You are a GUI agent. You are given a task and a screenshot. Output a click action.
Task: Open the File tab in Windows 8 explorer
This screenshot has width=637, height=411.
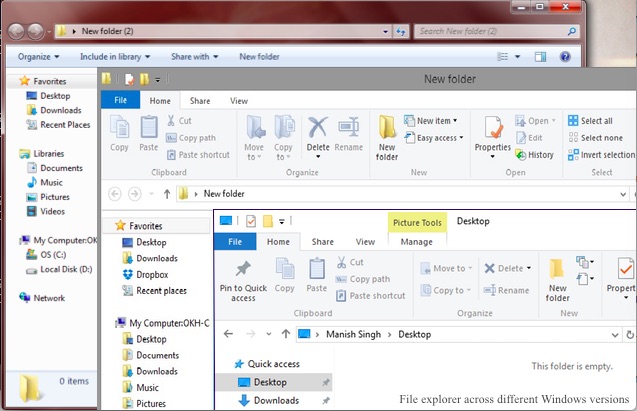[x=121, y=100]
